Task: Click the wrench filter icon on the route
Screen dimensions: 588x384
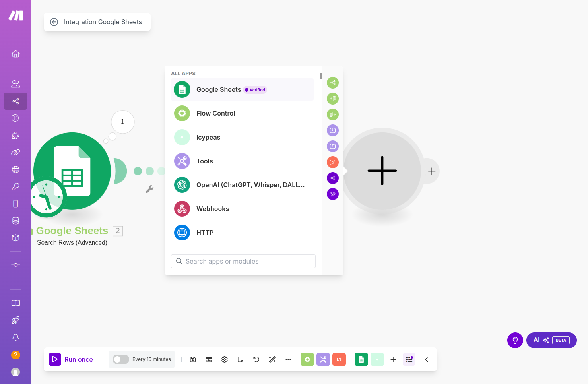Action: 149,189
